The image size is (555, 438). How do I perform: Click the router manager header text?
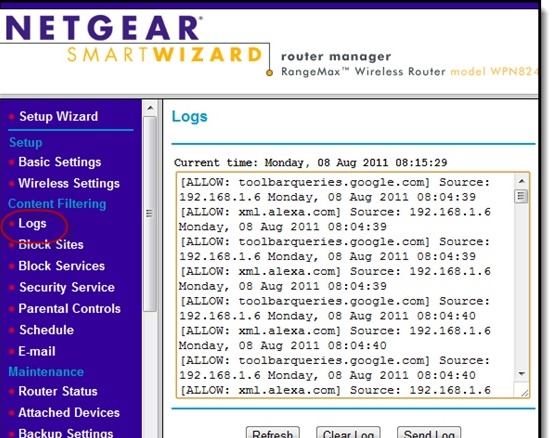[336, 56]
